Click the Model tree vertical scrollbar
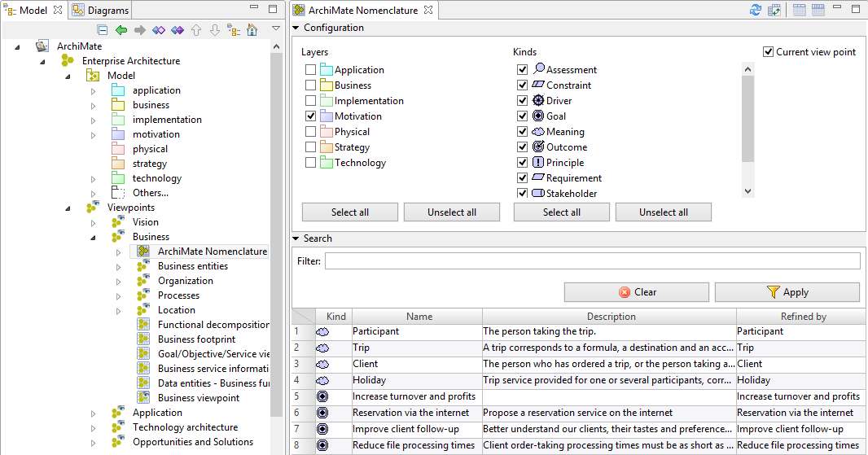The width and height of the screenshot is (868, 455). click(x=276, y=236)
